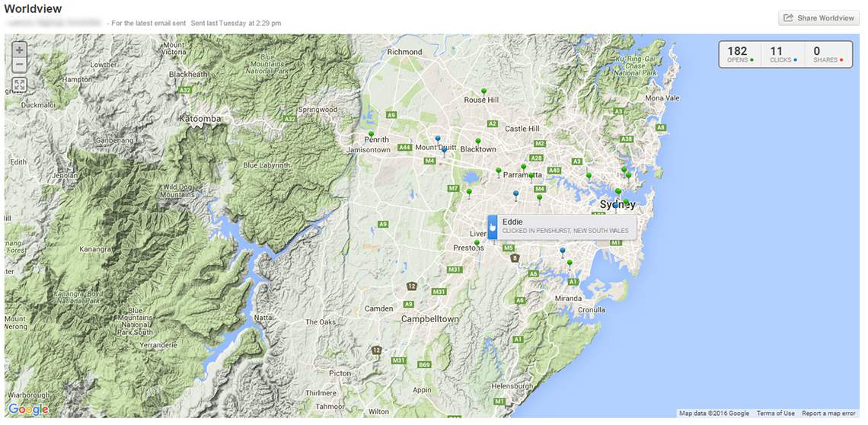This screenshot has width=868, height=425.
Task: Click the Eddie tooltip on the map
Action: point(565,226)
